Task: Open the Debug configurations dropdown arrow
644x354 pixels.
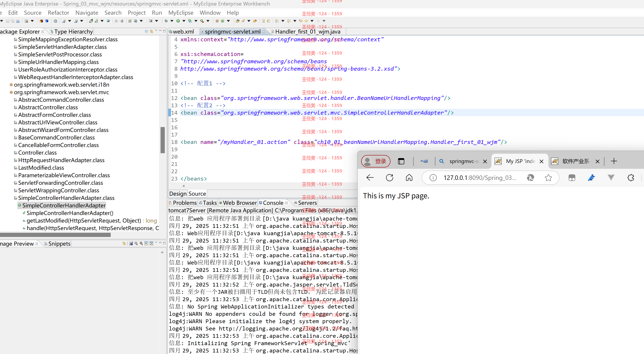Action: coord(172,21)
